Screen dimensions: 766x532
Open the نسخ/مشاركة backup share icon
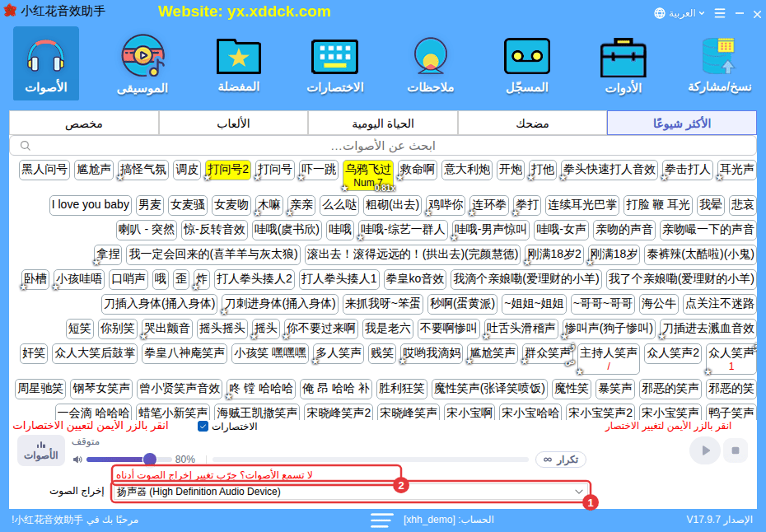pyautogui.click(x=720, y=63)
